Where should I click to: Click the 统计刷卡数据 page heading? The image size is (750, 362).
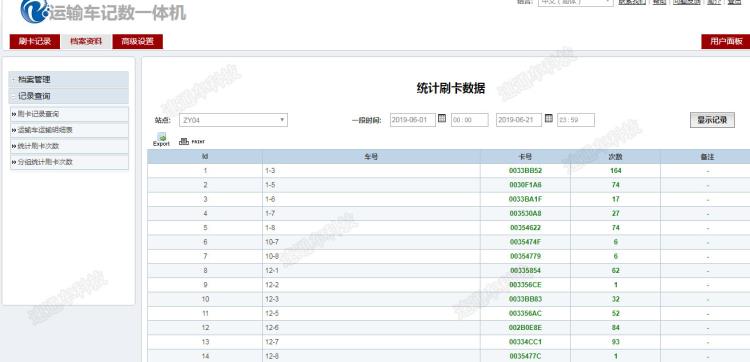tap(451, 88)
